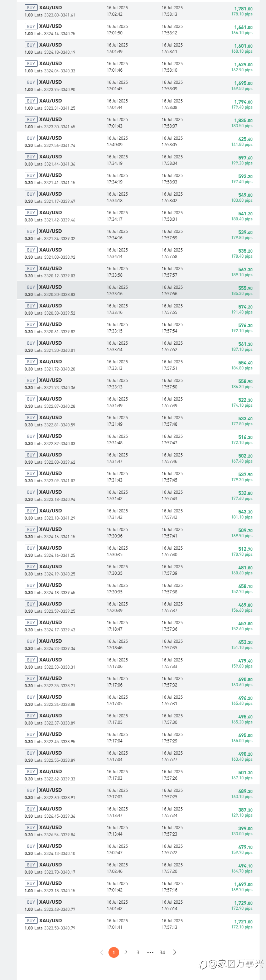Click the BUY badge on the 3320.12-3339.03 trade

pos(31,269)
